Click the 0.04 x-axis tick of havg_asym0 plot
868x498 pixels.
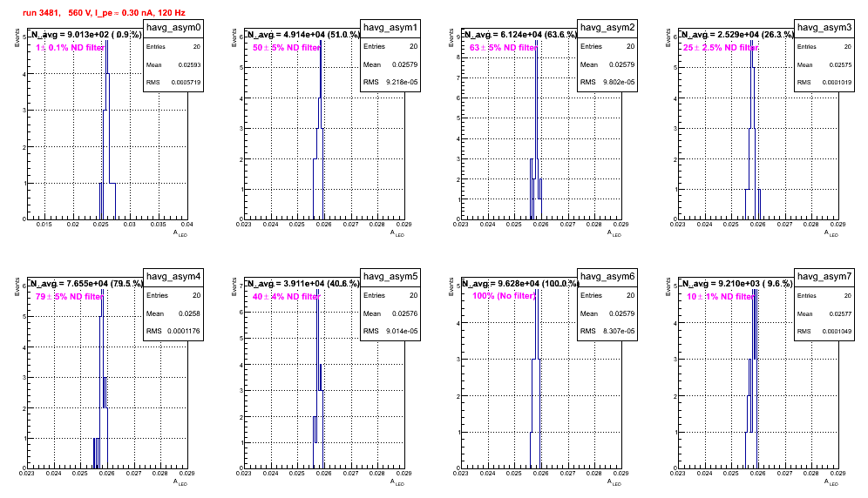[x=187, y=224]
